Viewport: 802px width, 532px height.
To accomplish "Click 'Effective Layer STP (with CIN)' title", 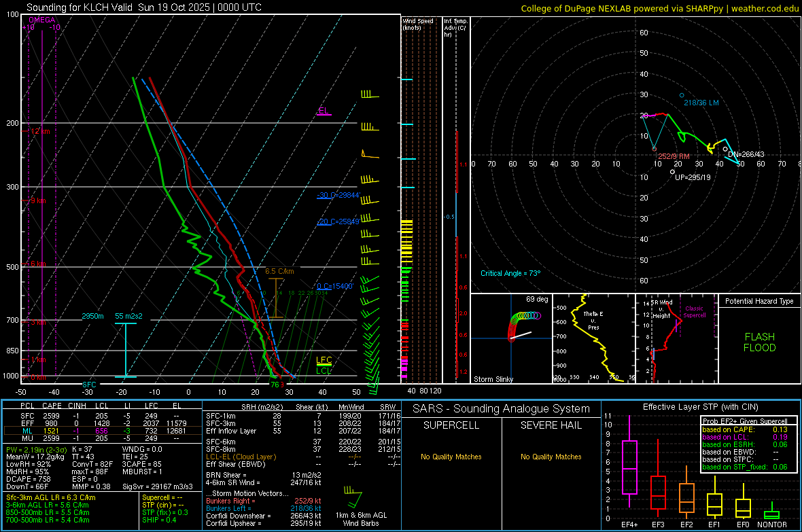I will coord(700,407).
